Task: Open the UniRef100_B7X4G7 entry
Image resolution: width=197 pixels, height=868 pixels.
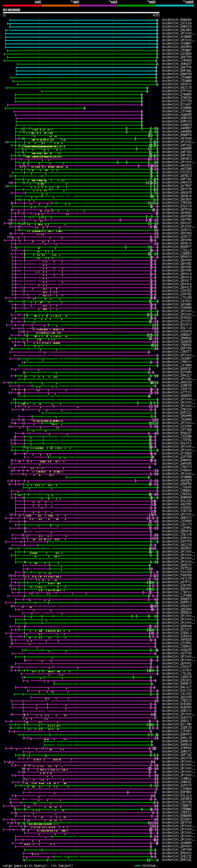Action: tap(176, 104)
